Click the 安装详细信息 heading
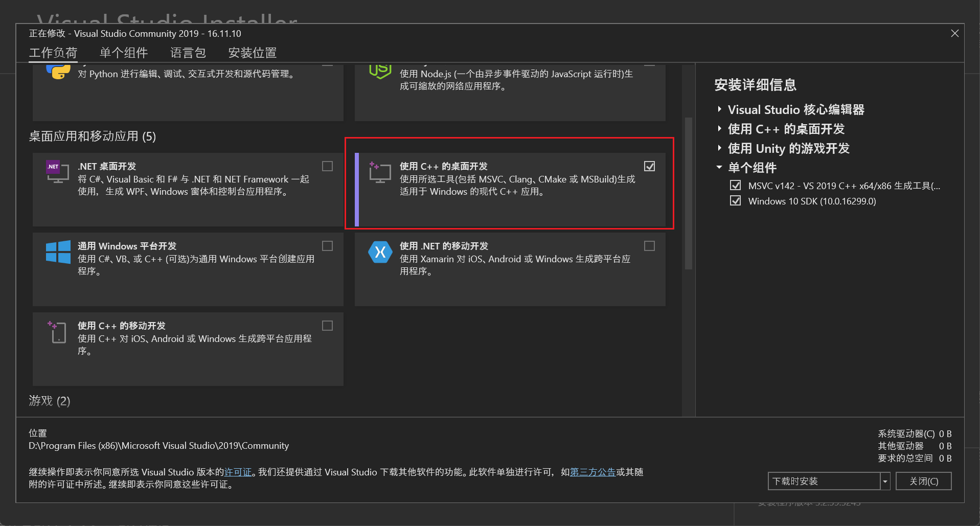 [756, 85]
